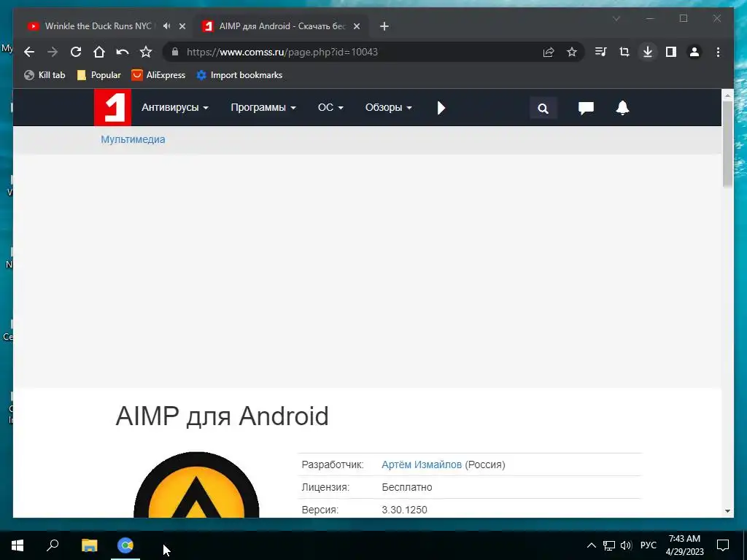
Task: Click the scrollbar down arrow
Action: pyautogui.click(x=727, y=511)
